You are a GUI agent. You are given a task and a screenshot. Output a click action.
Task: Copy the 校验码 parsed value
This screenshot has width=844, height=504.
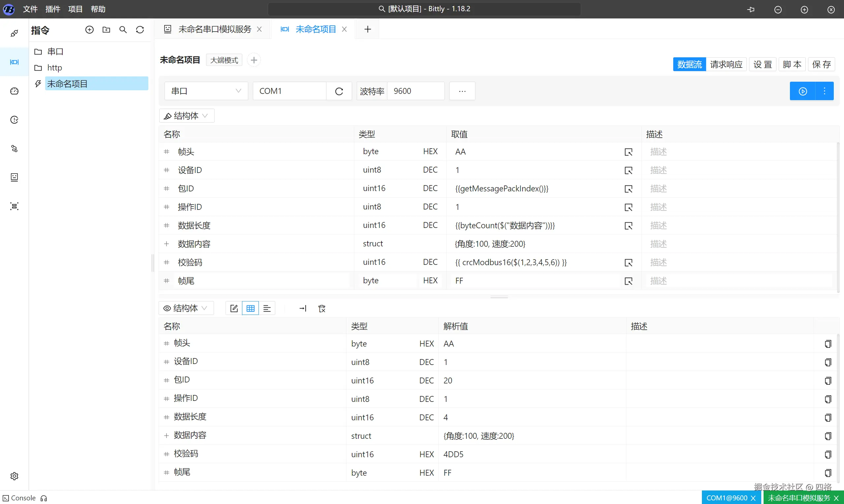pyautogui.click(x=828, y=454)
